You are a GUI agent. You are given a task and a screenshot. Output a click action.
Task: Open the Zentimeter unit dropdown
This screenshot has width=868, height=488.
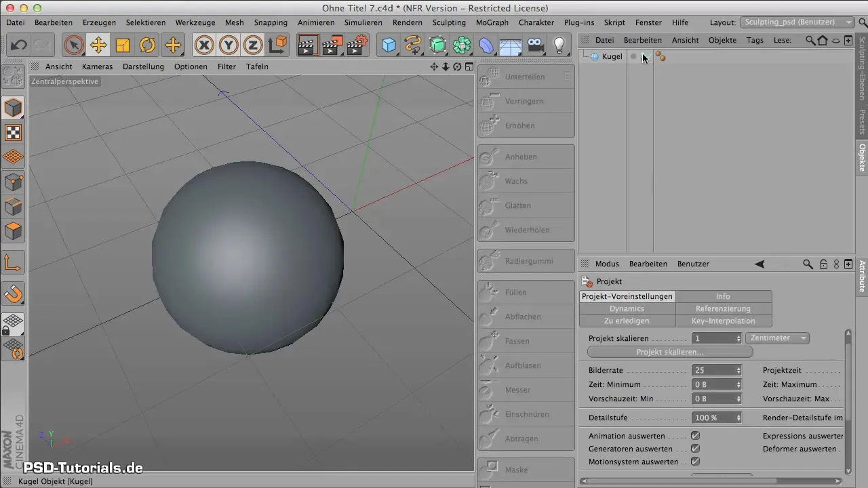(777, 338)
